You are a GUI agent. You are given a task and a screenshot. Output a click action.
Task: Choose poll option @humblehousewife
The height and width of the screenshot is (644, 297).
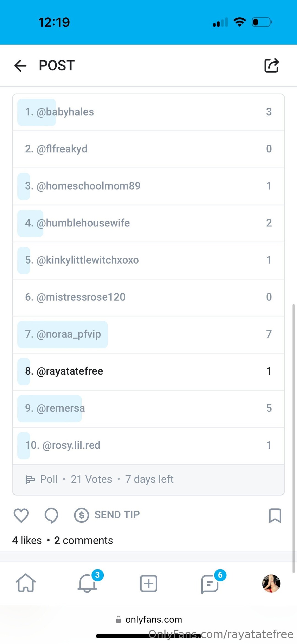[148, 223]
